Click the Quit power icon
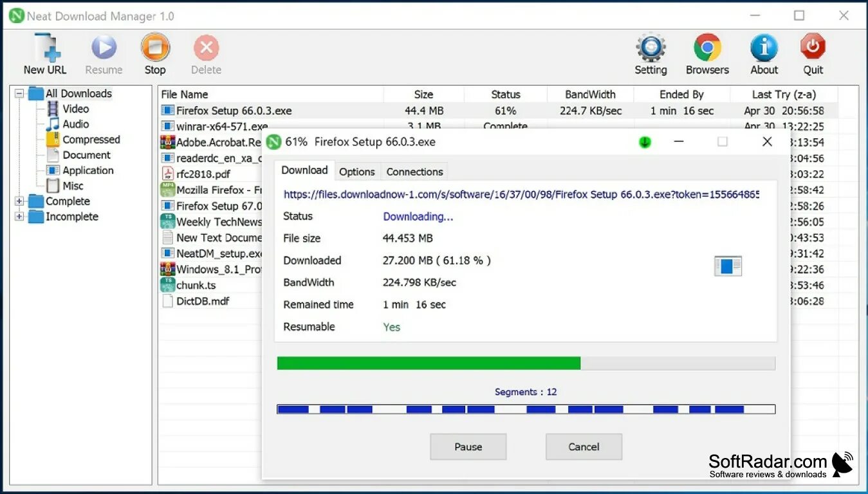 click(813, 47)
